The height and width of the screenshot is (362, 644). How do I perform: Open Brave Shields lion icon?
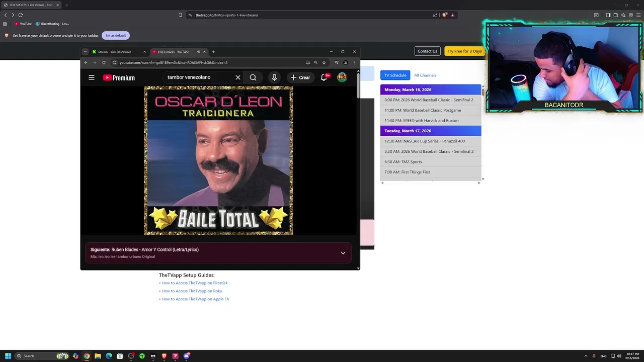point(444,15)
